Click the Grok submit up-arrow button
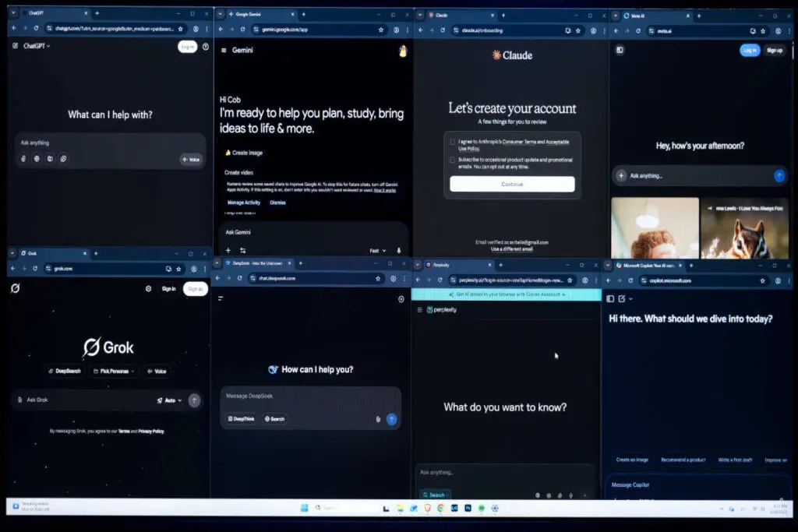The width and height of the screenshot is (798, 532). (194, 400)
